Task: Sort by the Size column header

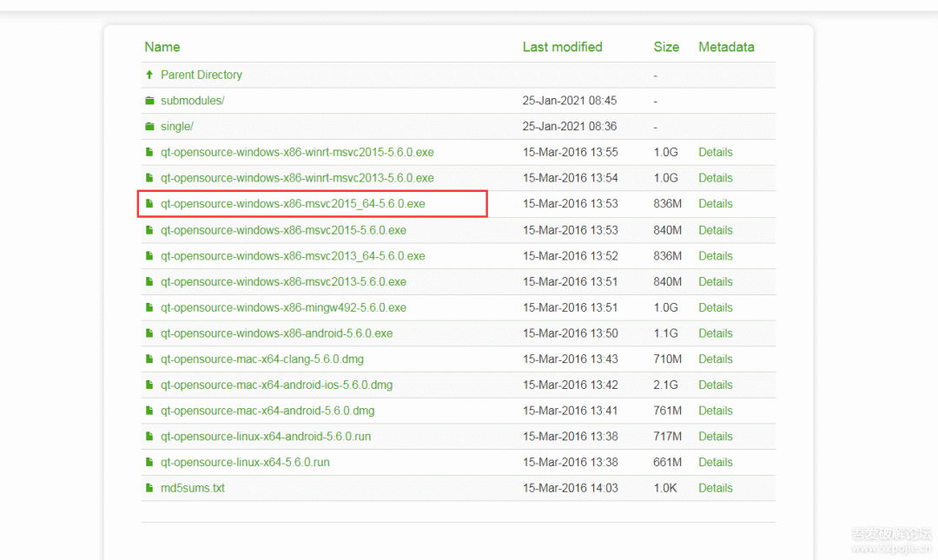Action: coord(666,47)
